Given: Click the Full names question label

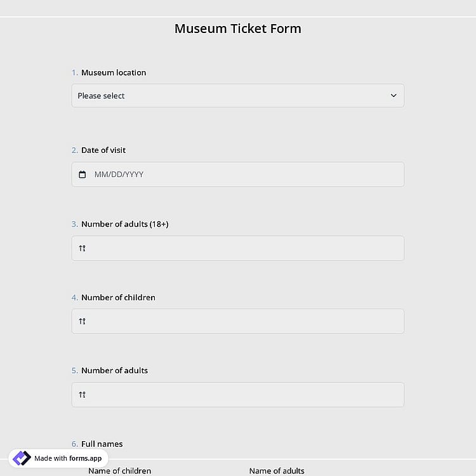Looking at the screenshot, I should (102, 444).
